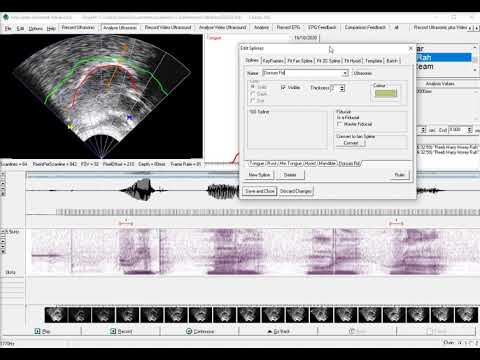Click the Go Back up-arrow icon
480x360 pixels.
click(270, 332)
